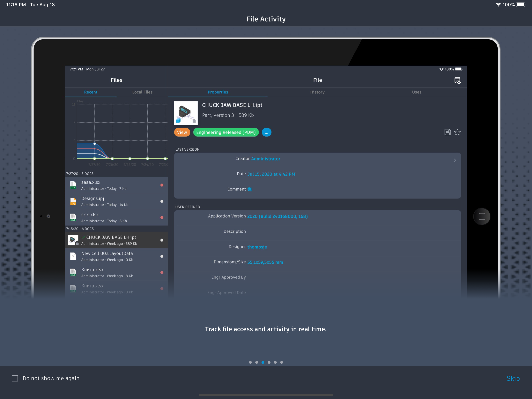Select the last onboarding page dot
This screenshot has height=399, width=532.
(281, 362)
